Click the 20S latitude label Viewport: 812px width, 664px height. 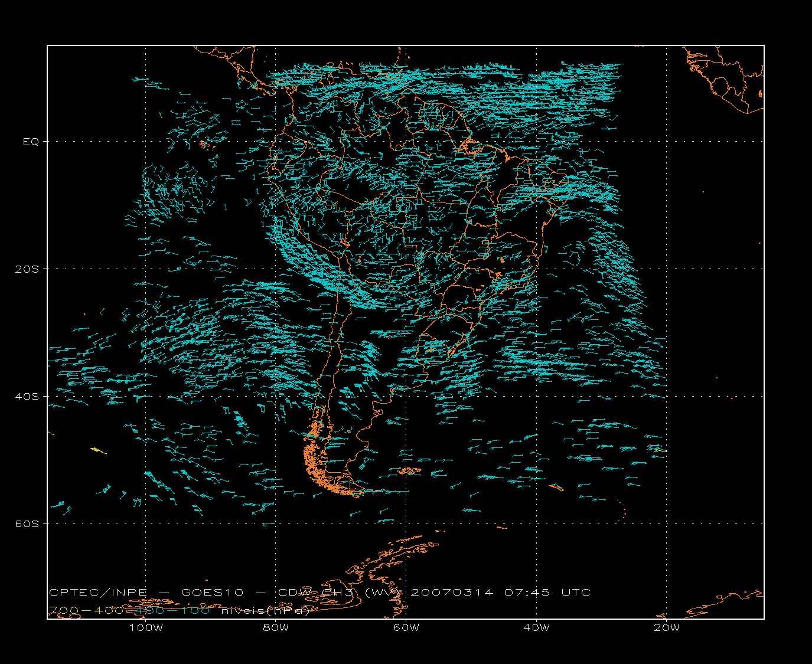coord(27,269)
